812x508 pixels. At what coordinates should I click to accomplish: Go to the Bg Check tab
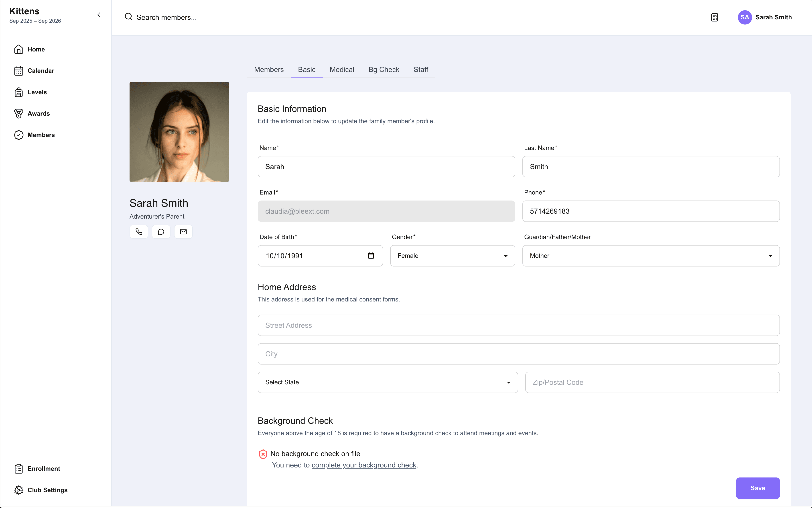(x=384, y=70)
